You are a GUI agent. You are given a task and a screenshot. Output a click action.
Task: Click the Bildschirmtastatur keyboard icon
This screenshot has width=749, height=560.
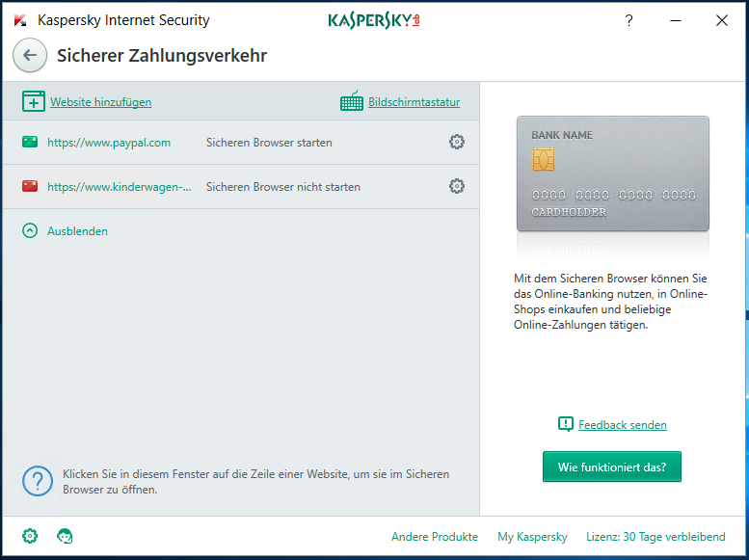352,101
